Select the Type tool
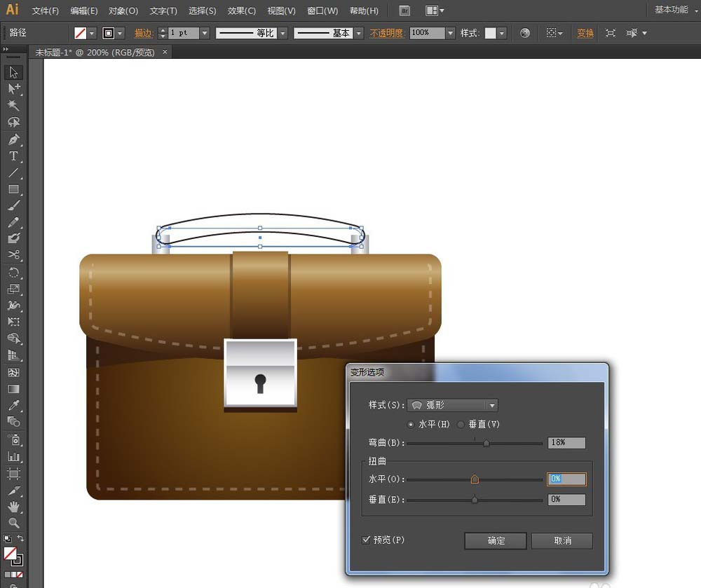This screenshot has width=701, height=588. click(x=13, y=156)
